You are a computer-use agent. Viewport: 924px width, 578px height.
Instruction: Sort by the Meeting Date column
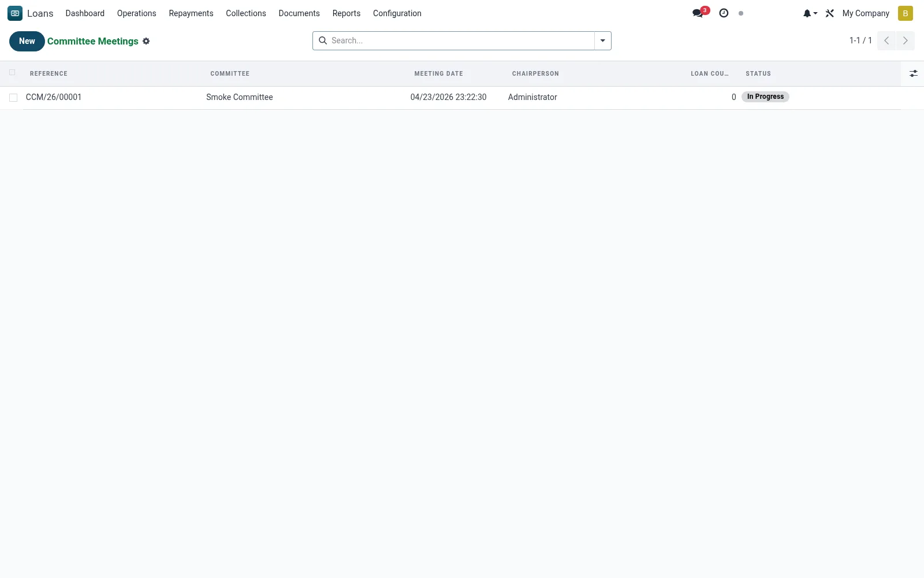coord(439,73)
